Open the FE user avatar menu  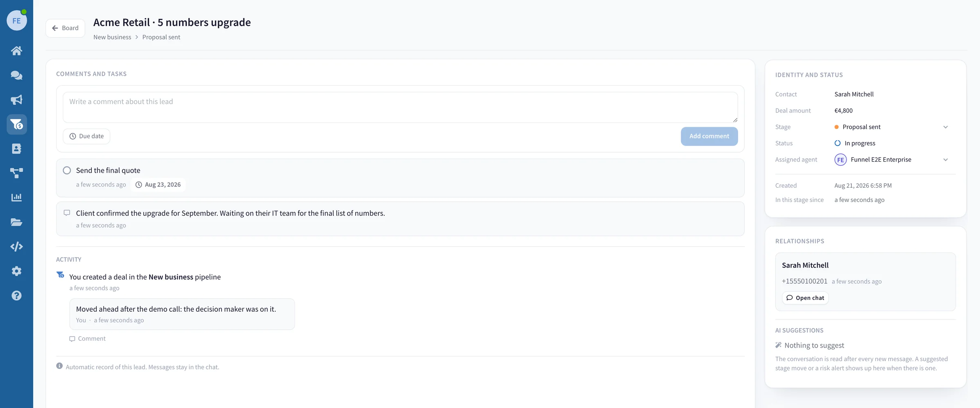pos(17,20)
